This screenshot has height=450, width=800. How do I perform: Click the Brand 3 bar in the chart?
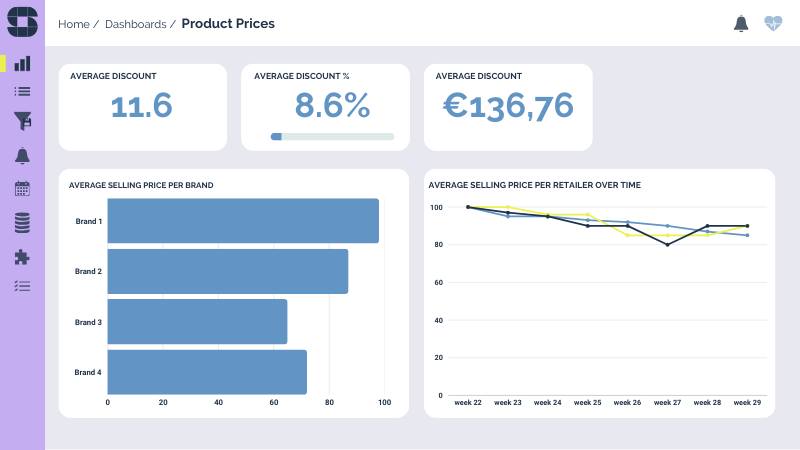coord(197,322)
